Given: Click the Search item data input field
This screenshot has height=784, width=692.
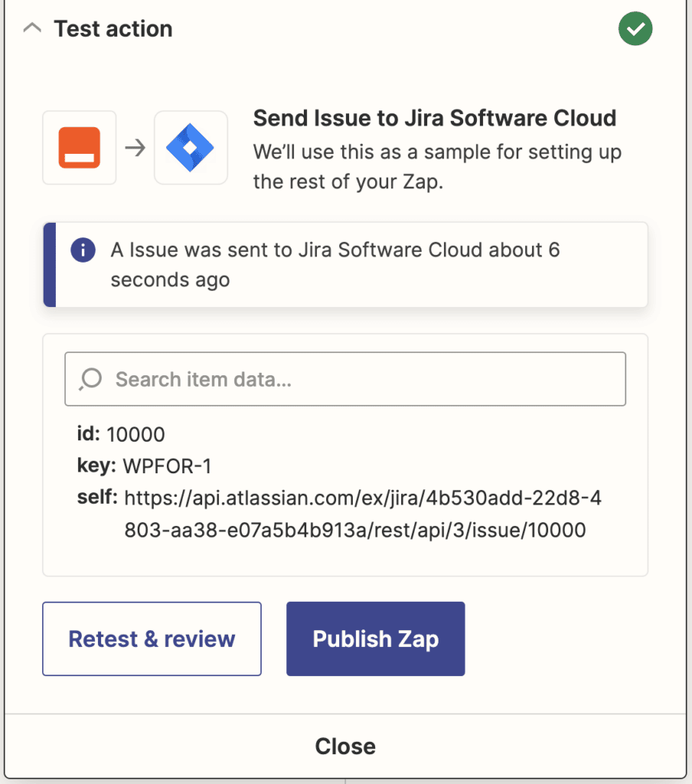Looking at the screenshot, I should [x=344, y=378].
